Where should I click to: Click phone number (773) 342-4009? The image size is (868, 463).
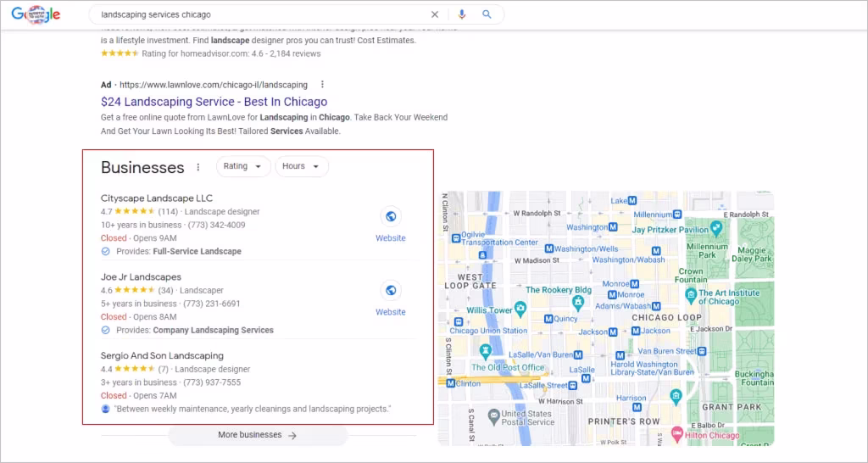pyautogui.click(x=216, y=226)
